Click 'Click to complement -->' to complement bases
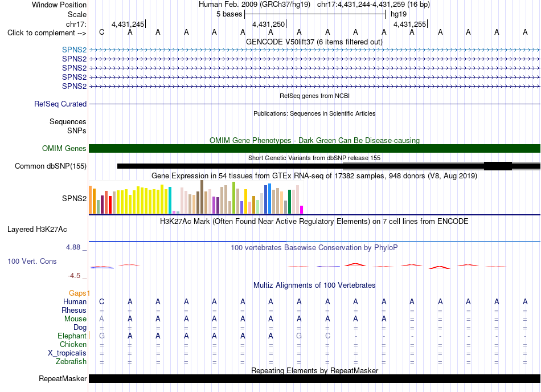The image size is (541, 392). (47, 33)
